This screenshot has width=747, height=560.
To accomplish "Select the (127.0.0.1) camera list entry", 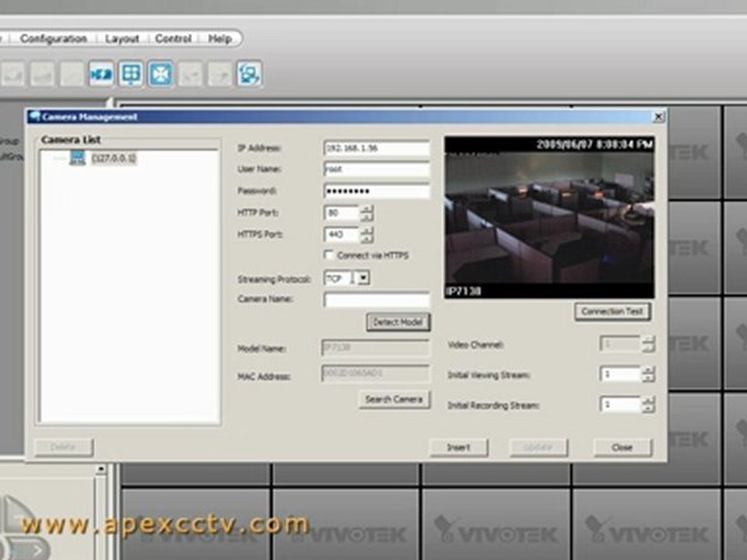I will (x=114, y=158).
